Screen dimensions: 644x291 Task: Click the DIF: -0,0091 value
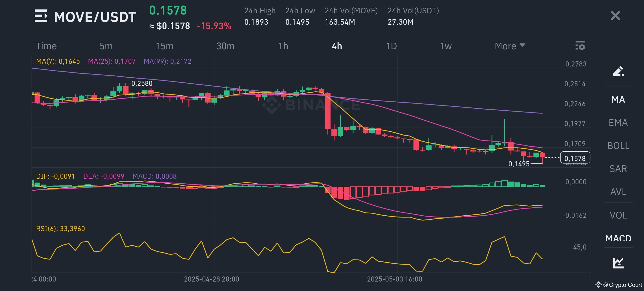pos(56,176)
